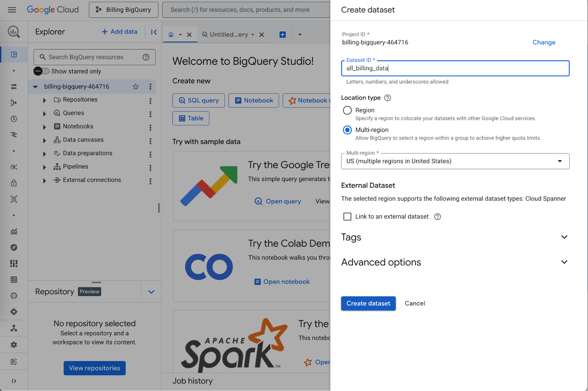Screen dimensions: 588x391
Task: Create a new SQL query
Action: 199,101
